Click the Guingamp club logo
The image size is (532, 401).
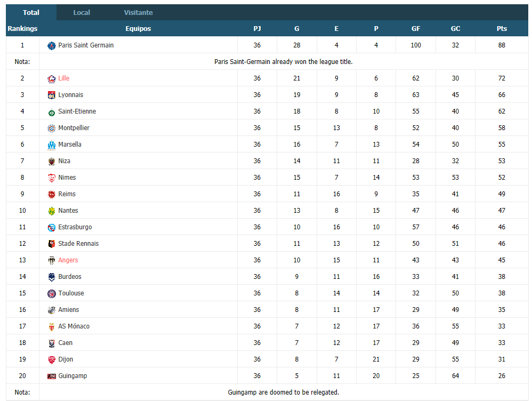(x=51, y=376)
